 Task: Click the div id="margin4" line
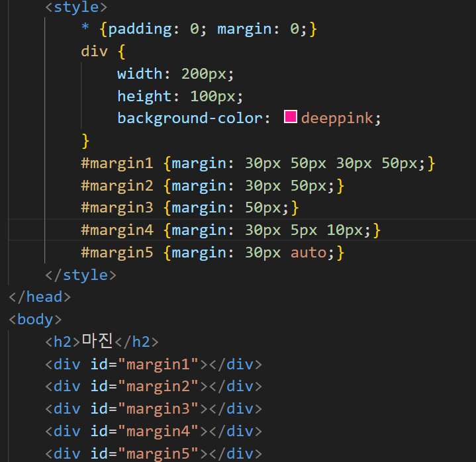point(154,432)
